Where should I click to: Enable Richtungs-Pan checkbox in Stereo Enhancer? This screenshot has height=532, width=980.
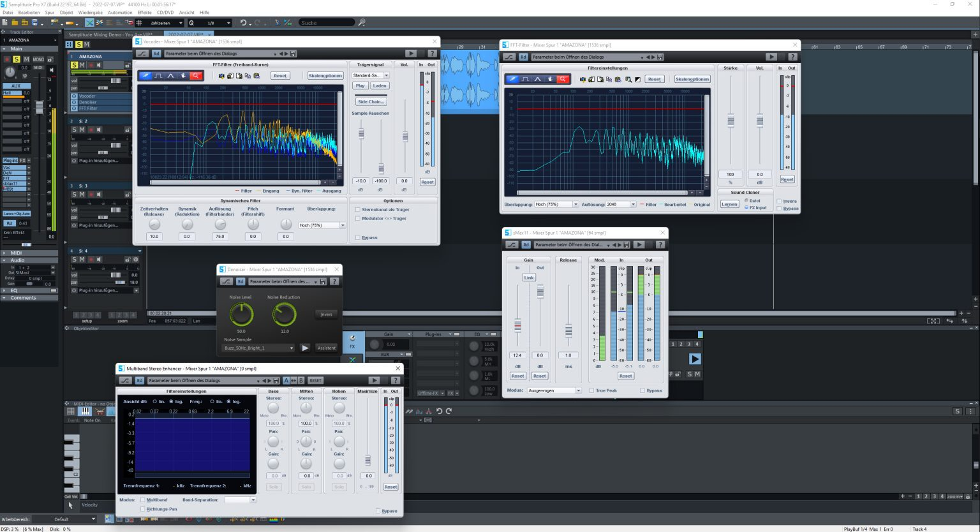coord(142,509)
